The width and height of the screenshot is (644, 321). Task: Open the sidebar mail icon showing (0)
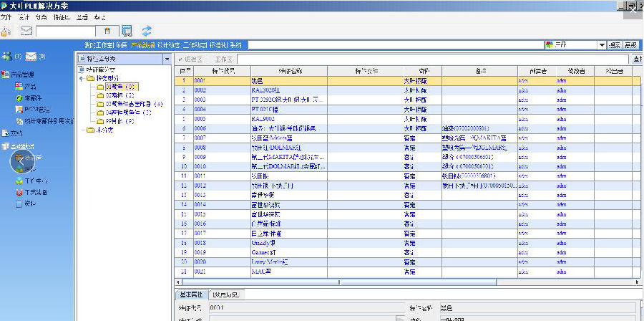point(31,56)
